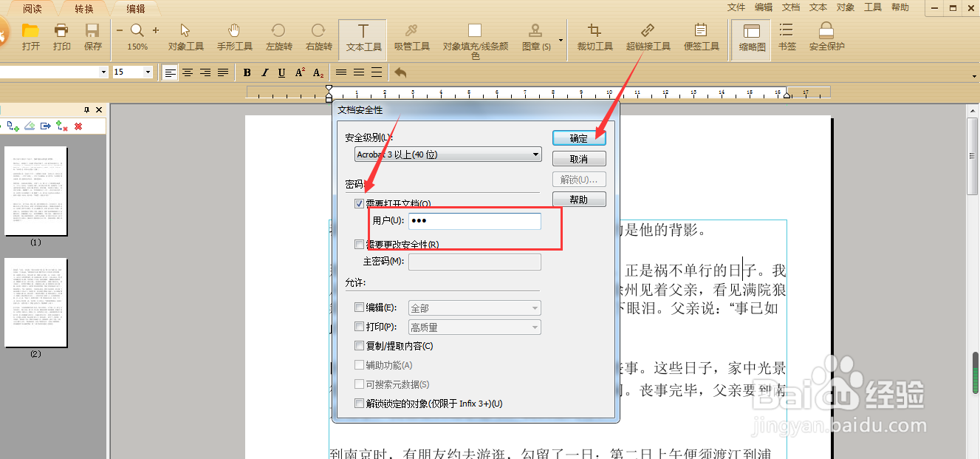Viewport: 980px width, 459px height.
Task: Select page 2 thumbnail in sidebar
Action: 36,303
